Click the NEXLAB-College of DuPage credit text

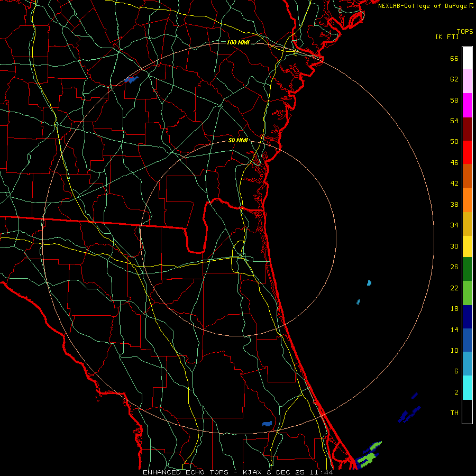pos(426,6)
